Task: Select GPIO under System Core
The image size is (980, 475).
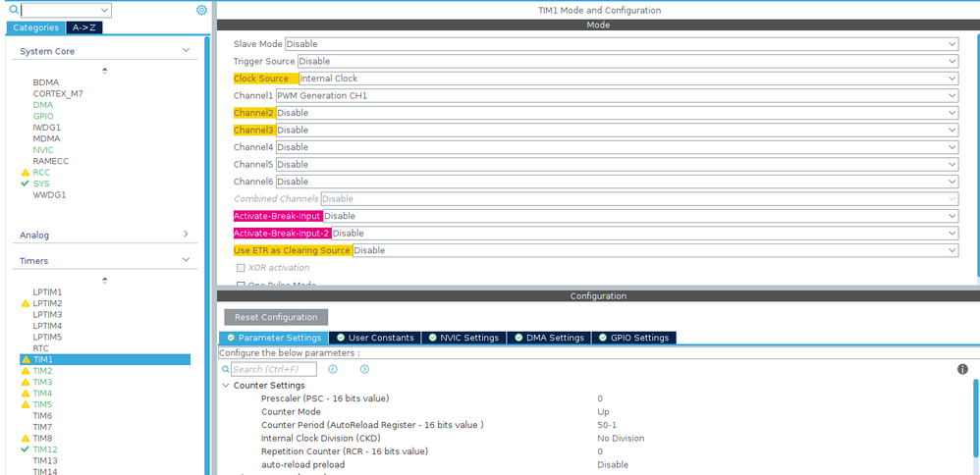Action: [x=43, y=116]
